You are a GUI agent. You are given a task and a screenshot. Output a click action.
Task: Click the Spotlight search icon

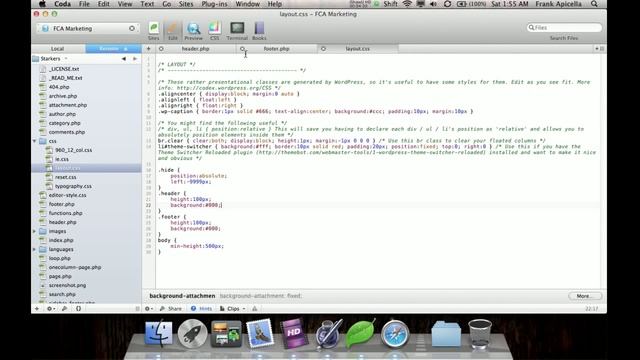[x=594, y=4]
